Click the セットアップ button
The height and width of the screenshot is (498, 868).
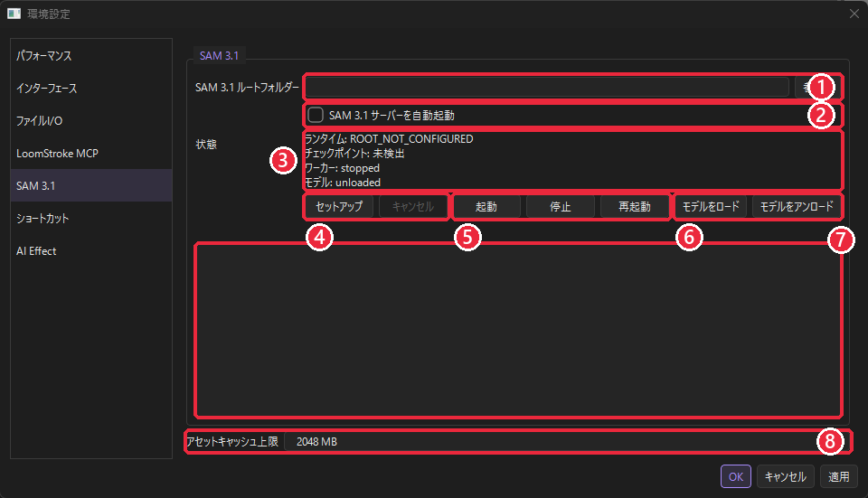pyautogui.click(x=339, y=206)
